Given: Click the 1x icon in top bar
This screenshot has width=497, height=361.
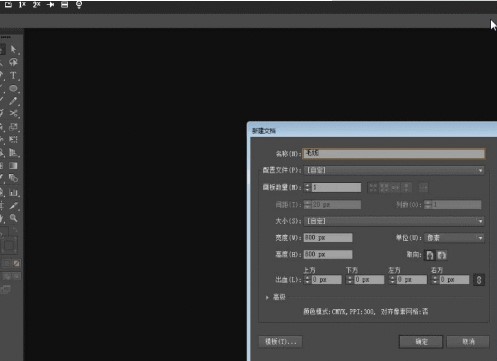Looking at the screenshot, I should [22, 5].
